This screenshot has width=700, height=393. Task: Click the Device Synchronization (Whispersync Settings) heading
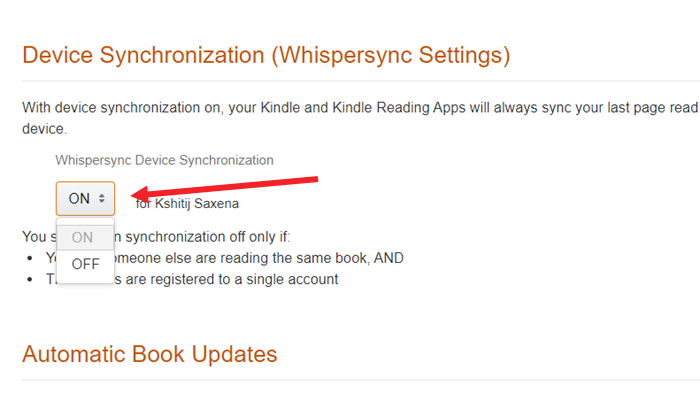[x=266, y=55]
